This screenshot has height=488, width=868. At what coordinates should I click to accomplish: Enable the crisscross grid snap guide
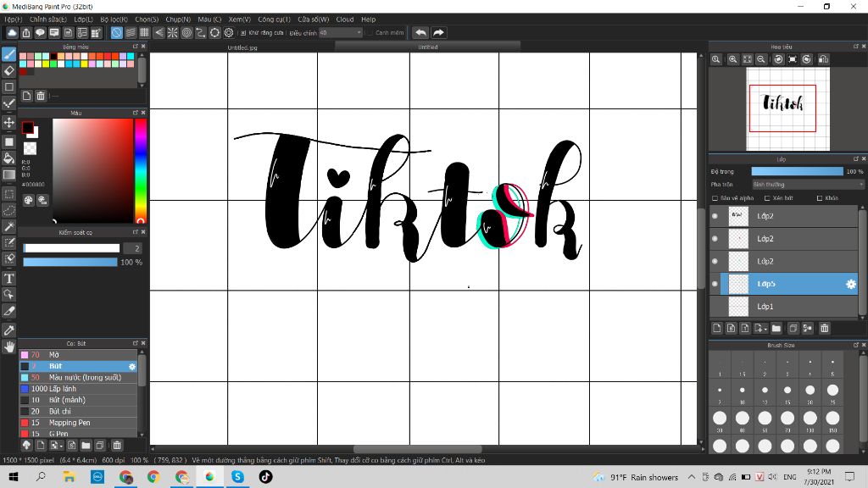(144, 33)
